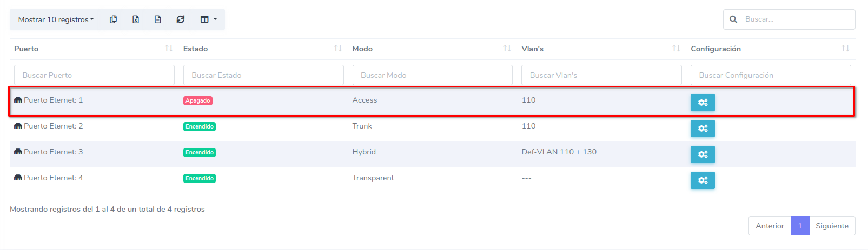Go to Siguiente page

coord(832,226)
